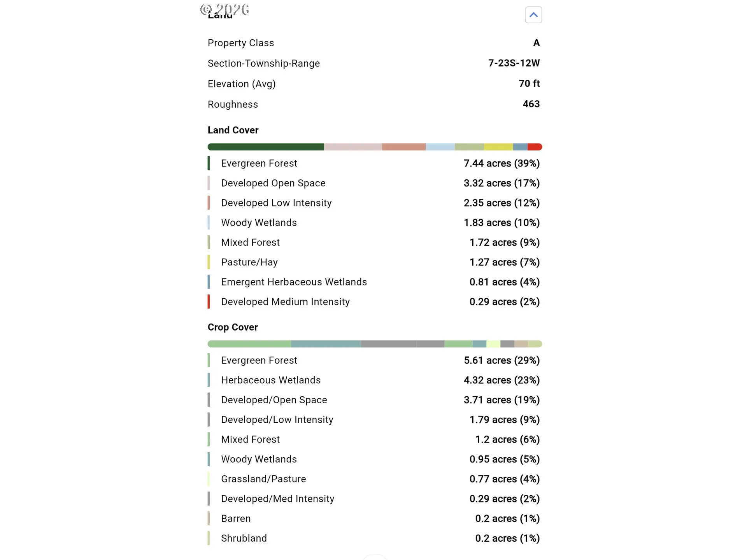Viewport: 747px width, 560px height.
Task: Click the Herbaceous Wetlands crop cover row
Action: [x=374, y=380]
